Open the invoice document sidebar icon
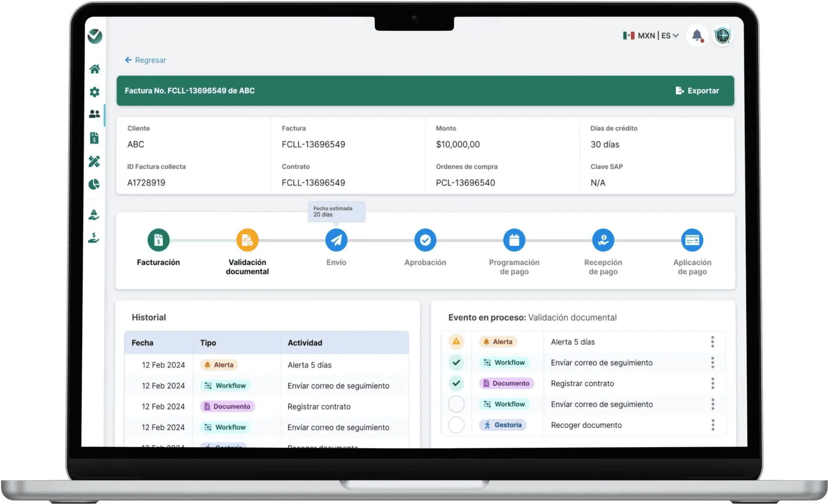 click(94, 138)
